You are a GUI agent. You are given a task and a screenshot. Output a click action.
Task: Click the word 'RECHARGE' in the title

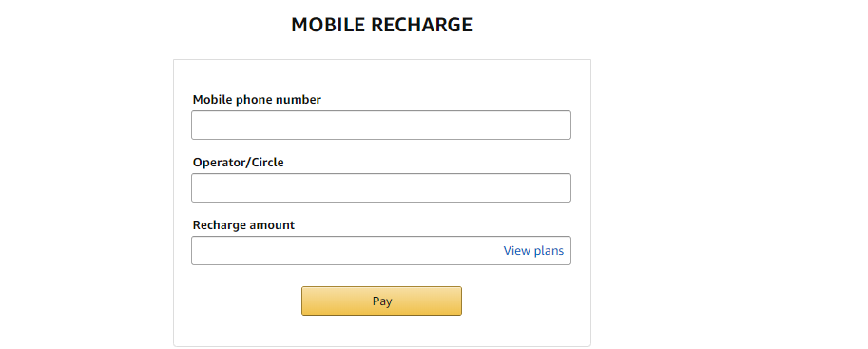point(421,25)
